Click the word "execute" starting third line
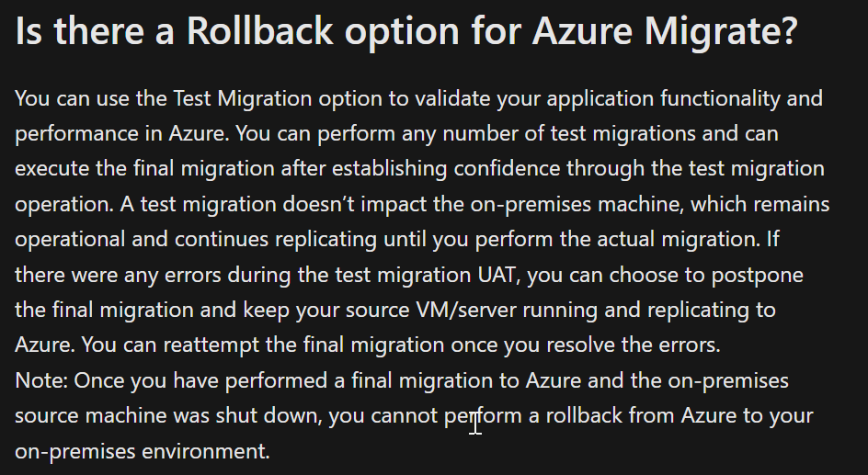 [51, 169]
